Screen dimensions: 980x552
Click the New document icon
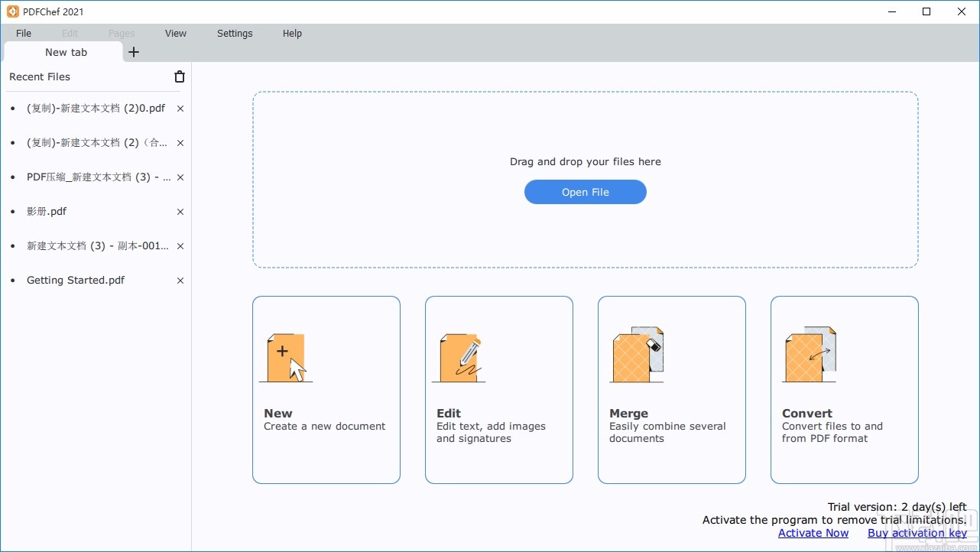click(x=286, y=357)
